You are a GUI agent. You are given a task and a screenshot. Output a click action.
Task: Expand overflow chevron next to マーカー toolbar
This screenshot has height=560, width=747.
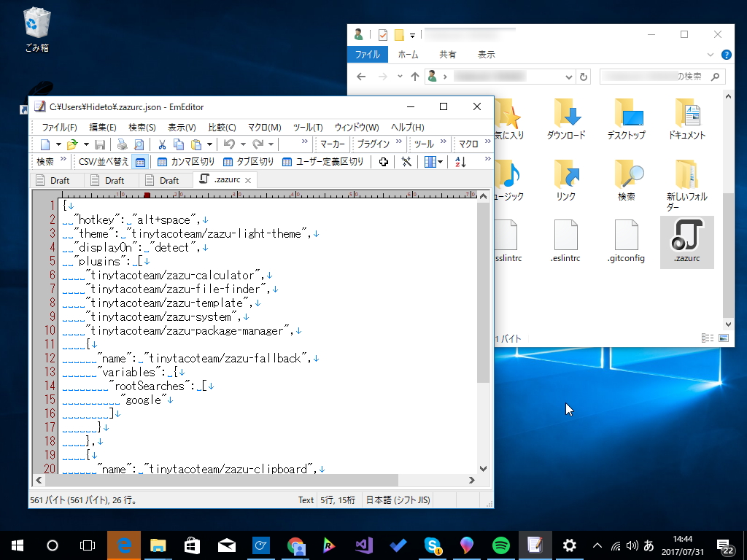(305, 142)
